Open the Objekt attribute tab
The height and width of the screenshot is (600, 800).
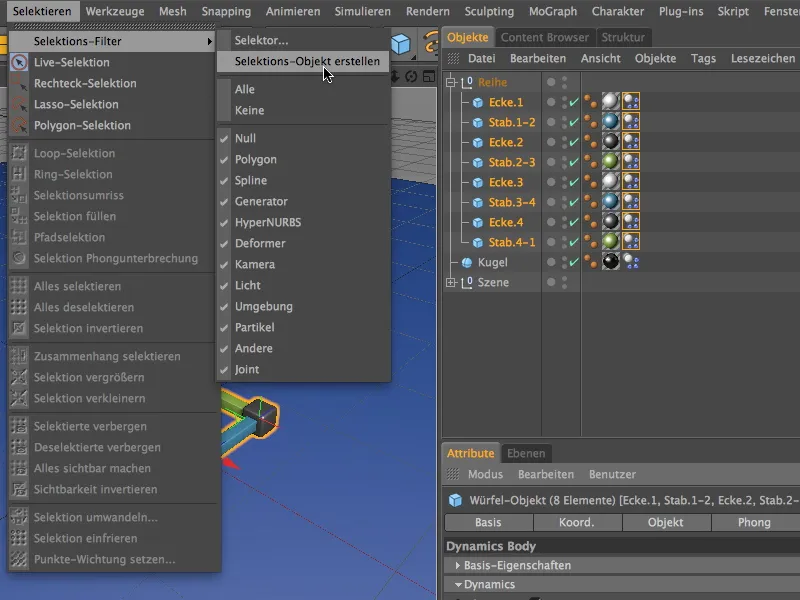(665, 522)
